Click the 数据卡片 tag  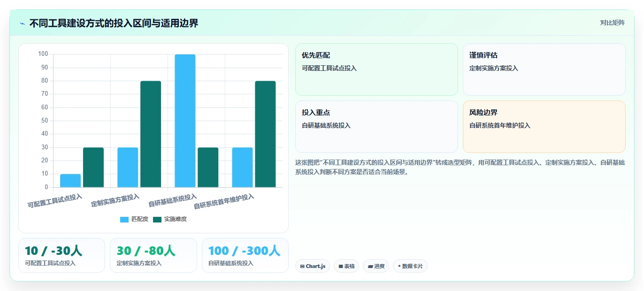coord(410,266)
